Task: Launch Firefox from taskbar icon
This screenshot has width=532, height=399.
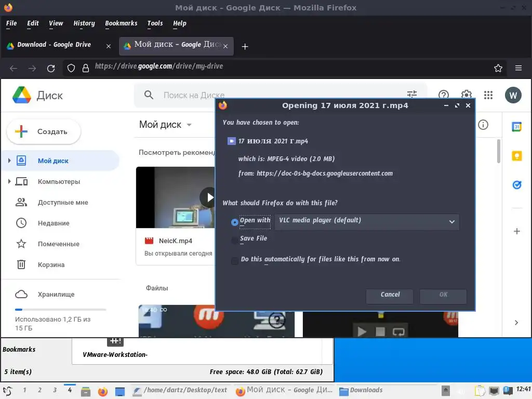Action: click(102, 392)
